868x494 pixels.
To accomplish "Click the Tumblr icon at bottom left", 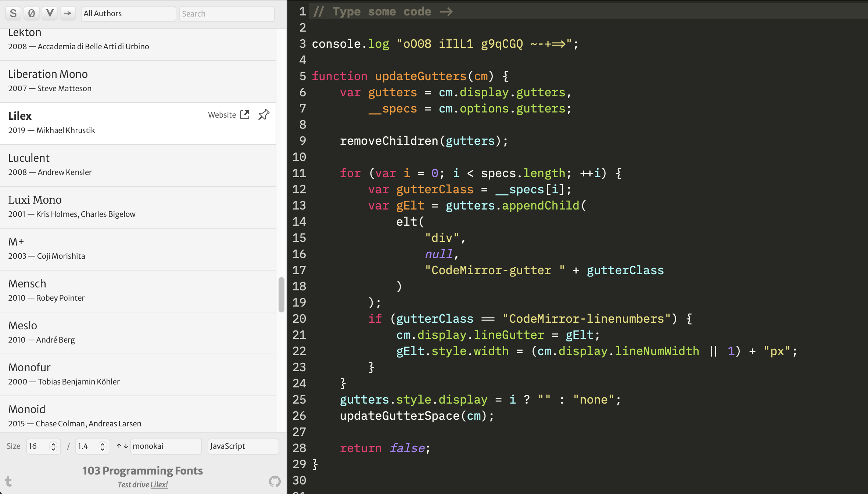I will [8, 482].
